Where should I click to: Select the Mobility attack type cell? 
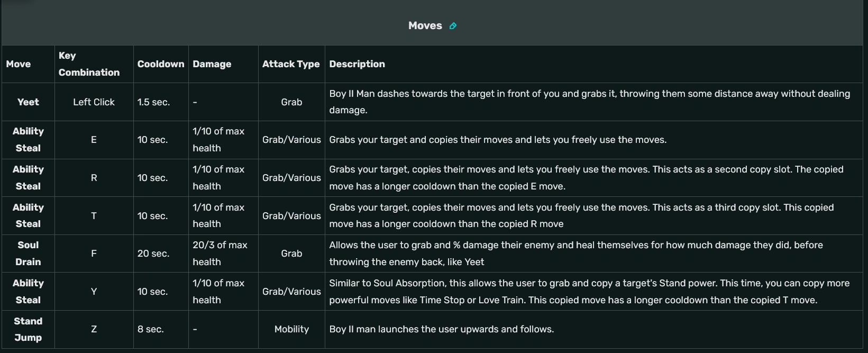click(291, 329)
